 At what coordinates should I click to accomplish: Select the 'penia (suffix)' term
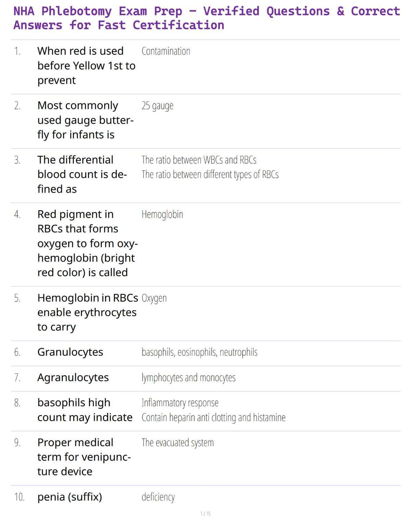(x=70, y=497)
